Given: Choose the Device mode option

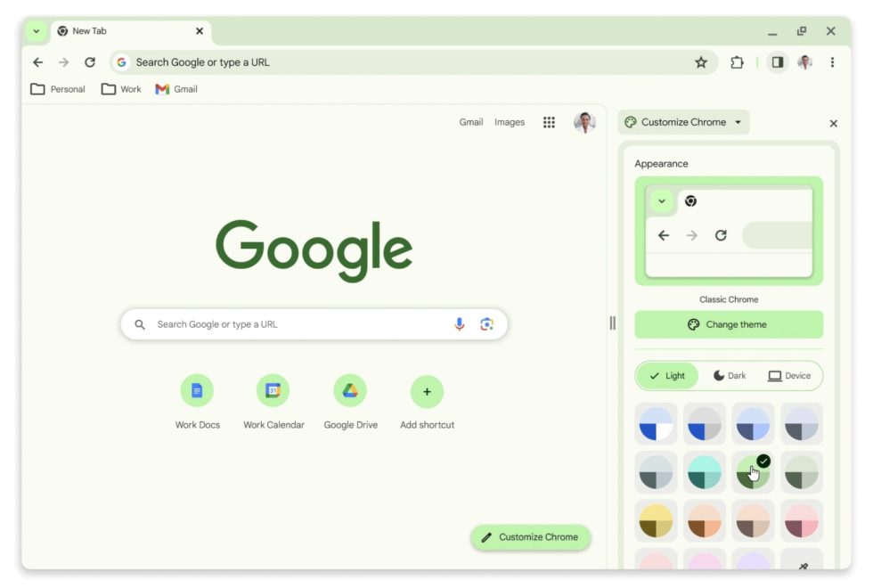Looking at the screenshot, I should [x=789, y=376].
